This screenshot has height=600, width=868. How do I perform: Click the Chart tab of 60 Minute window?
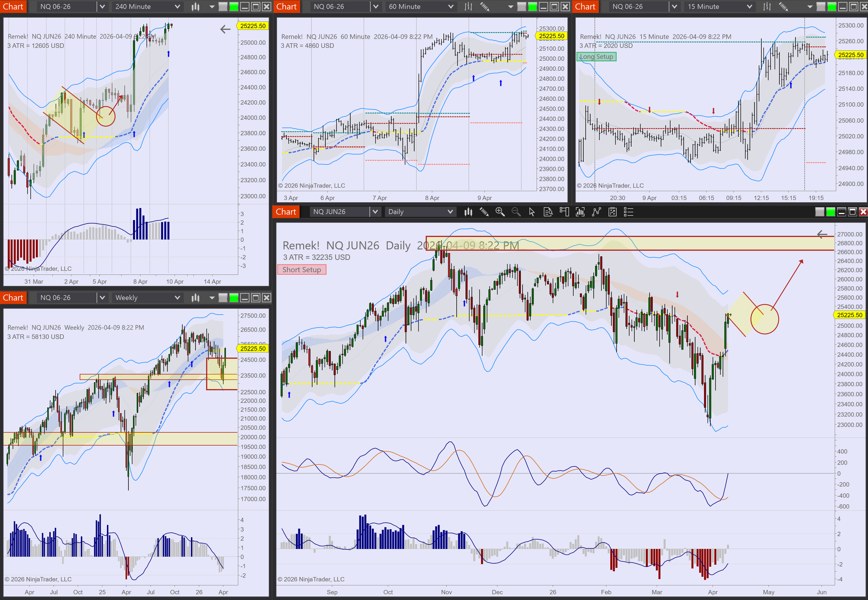[286, 6]
